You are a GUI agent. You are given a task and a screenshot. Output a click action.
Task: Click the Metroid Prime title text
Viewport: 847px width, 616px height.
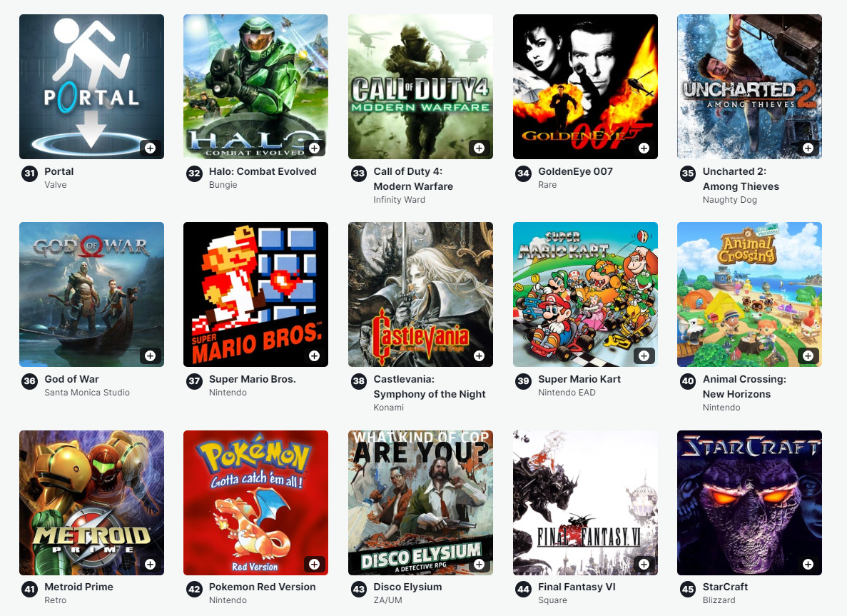pos(79,587)
